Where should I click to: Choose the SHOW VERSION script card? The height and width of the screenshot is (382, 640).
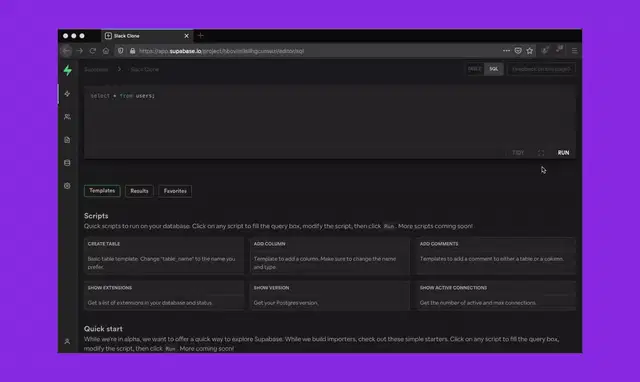[330, 295]
